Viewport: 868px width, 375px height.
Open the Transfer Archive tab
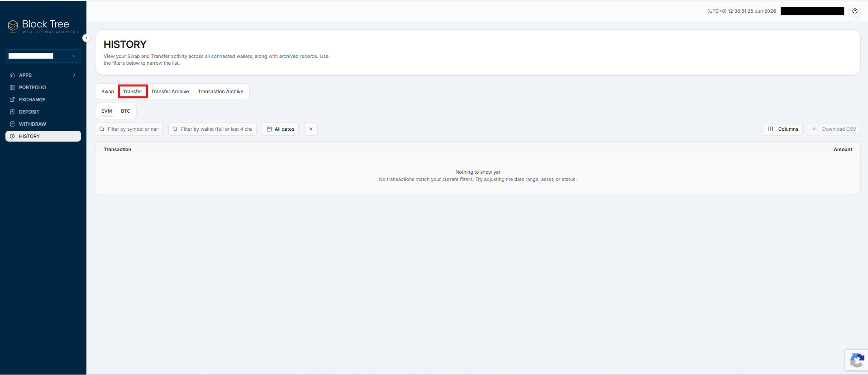click(170, 91)
